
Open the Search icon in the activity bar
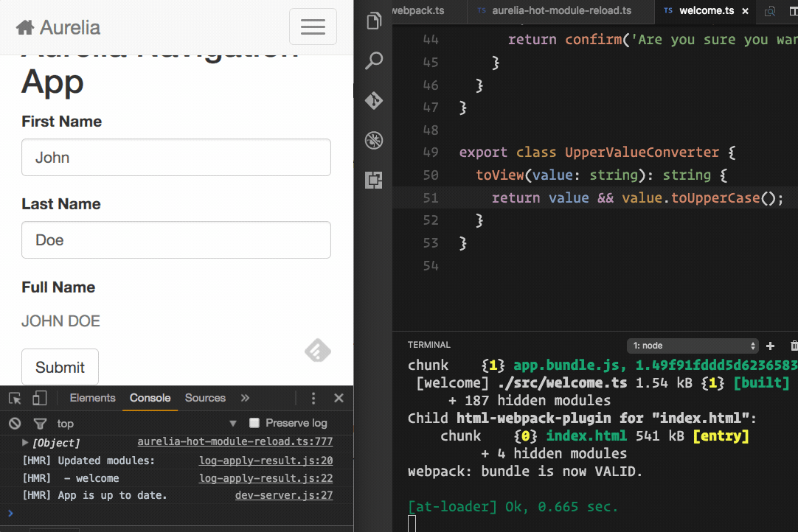[x=374, y=60]
